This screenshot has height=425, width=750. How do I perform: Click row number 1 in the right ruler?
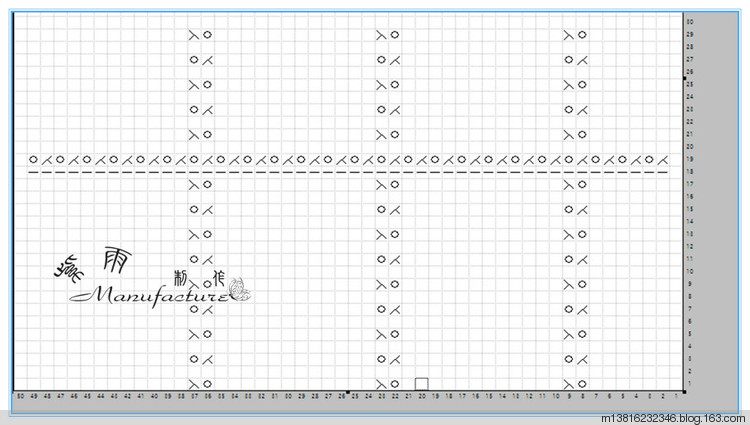pos(690,383)
